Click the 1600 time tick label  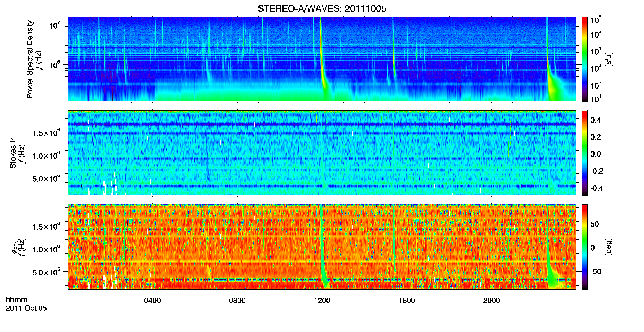pos(407,301)
